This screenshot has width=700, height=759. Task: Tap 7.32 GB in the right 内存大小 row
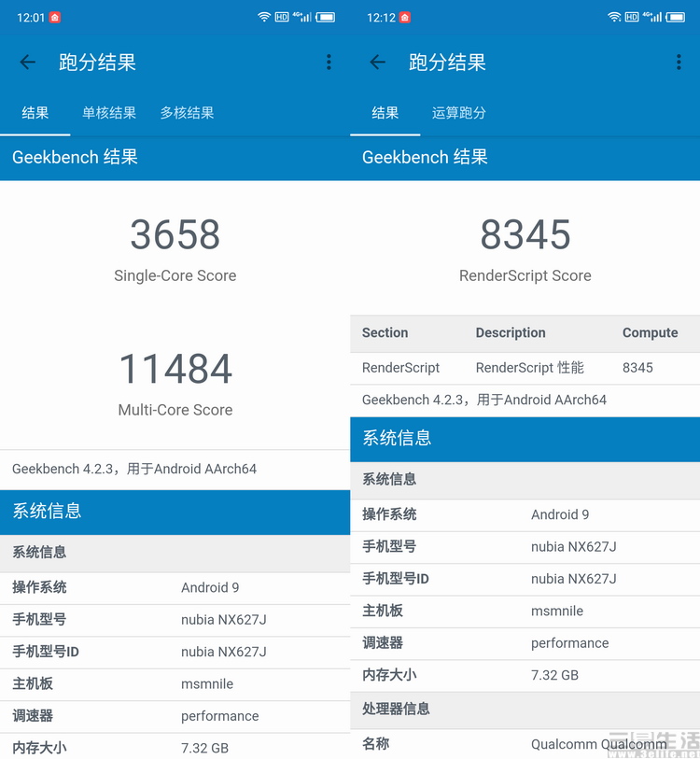click(x=554, y=675)
